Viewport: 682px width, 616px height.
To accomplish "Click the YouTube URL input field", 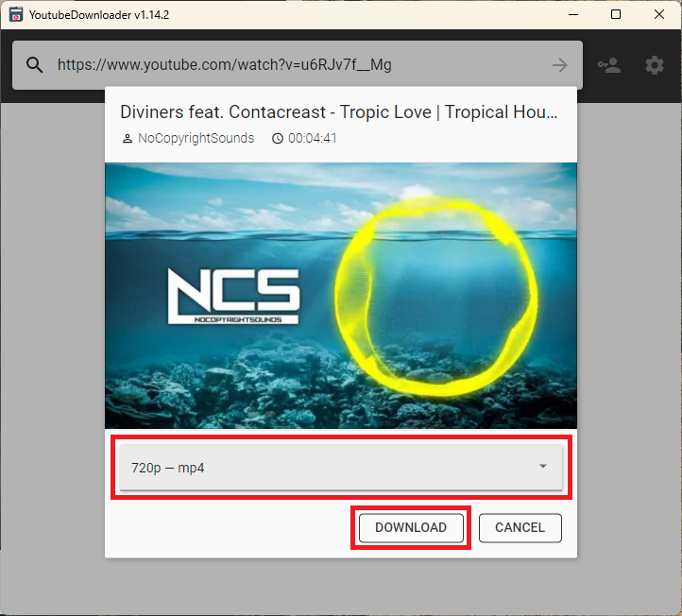I will pos(298,65).
